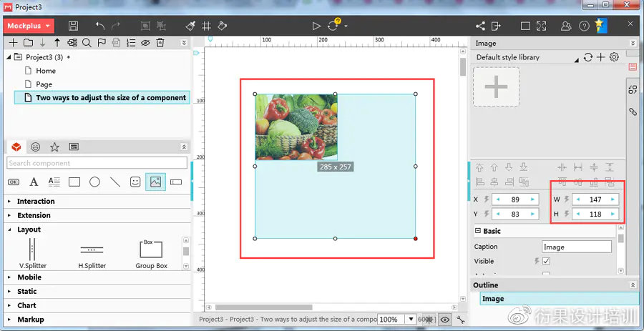Screen dimensions: 644x331
Task: Increase the X position value
Action: pyautogui.click(x=532, y=199)
